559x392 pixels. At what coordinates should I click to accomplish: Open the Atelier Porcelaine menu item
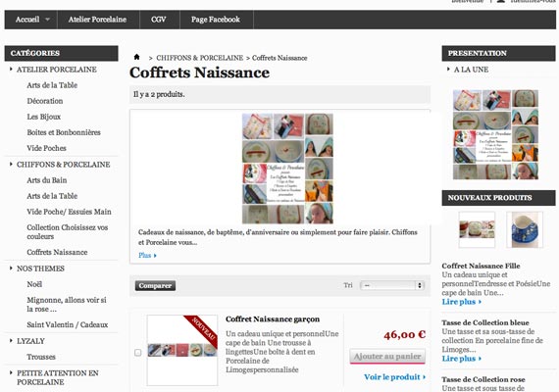click(x=98, y=20)
